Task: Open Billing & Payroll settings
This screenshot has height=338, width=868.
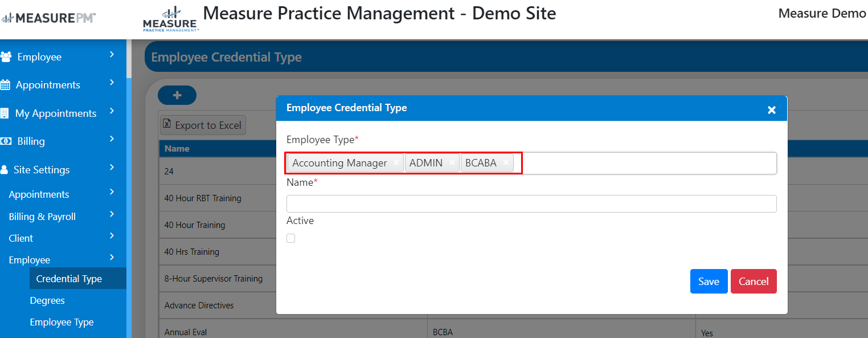Action: pos(42,217)
